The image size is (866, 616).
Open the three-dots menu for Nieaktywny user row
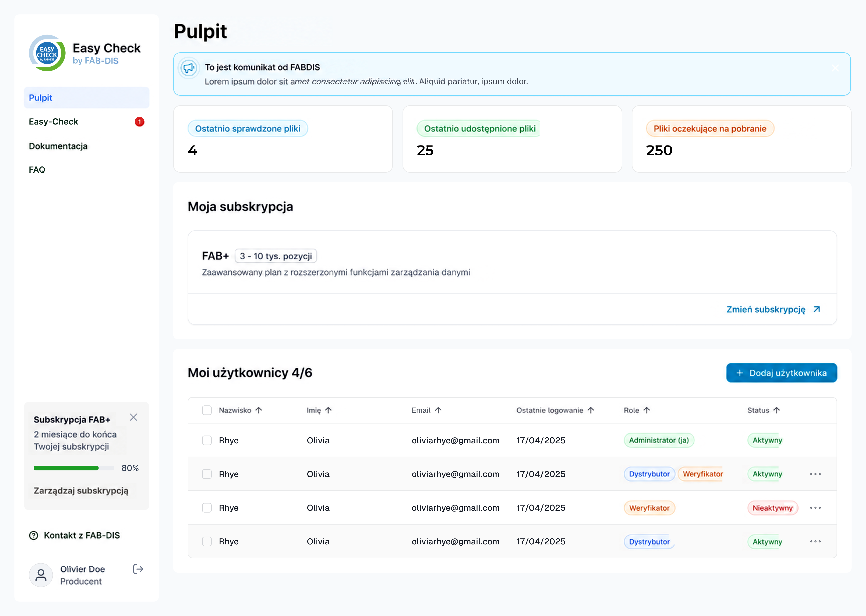[x=815, y=508]
